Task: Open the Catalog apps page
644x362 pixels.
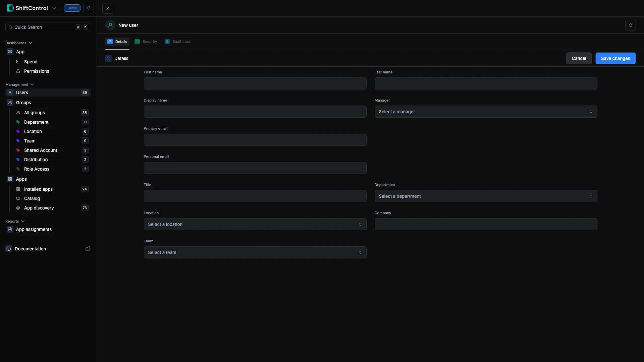Action: 32,199
